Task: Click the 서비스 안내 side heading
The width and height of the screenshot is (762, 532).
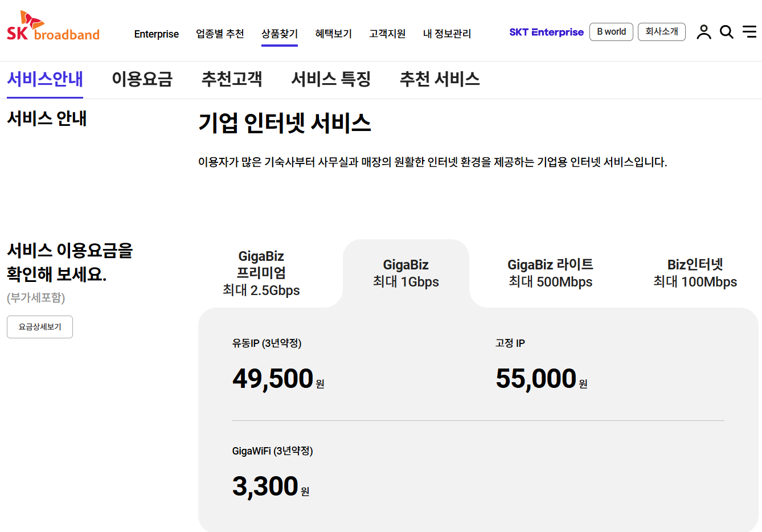Action: (47, 118)
